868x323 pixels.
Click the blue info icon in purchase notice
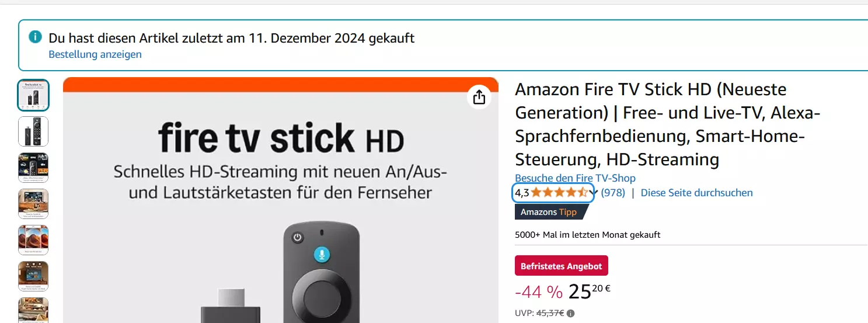point(35,37)
